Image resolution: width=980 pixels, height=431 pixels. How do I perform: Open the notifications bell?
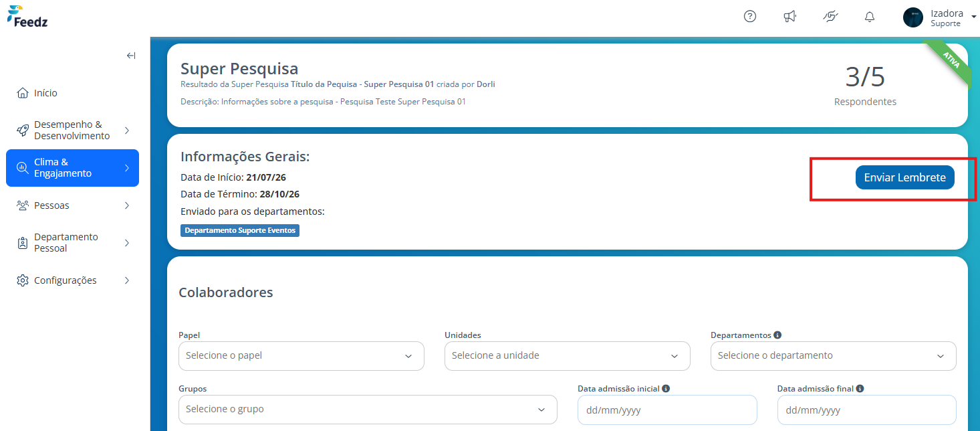click(870, 17)
